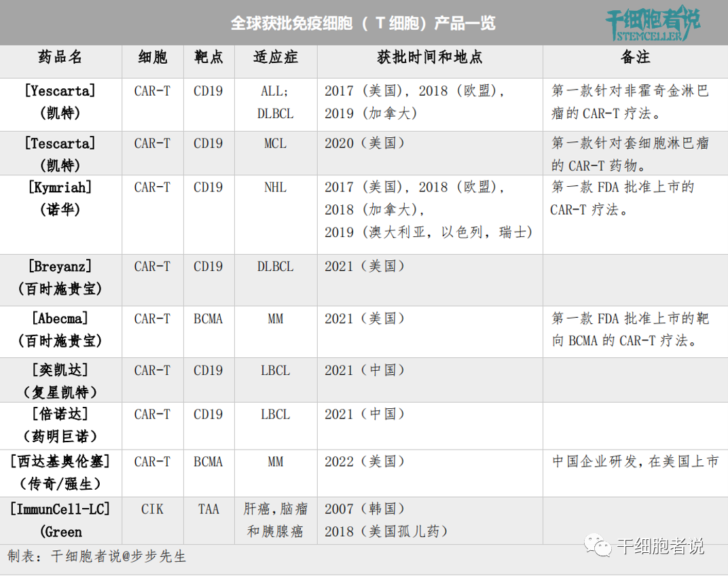Select note 第一款针对非霍奇金淋巴瘤的CAR-T疗法

[x=630, y=102]
